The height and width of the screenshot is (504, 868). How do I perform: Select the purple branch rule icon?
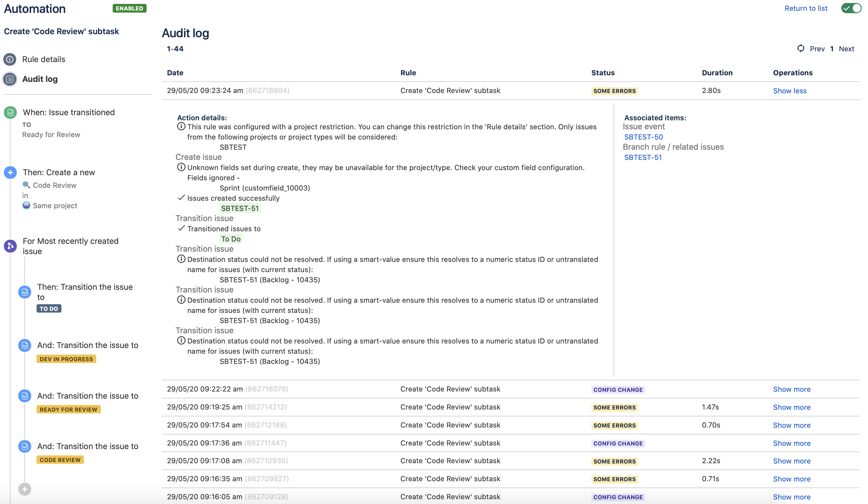[10, 246]
